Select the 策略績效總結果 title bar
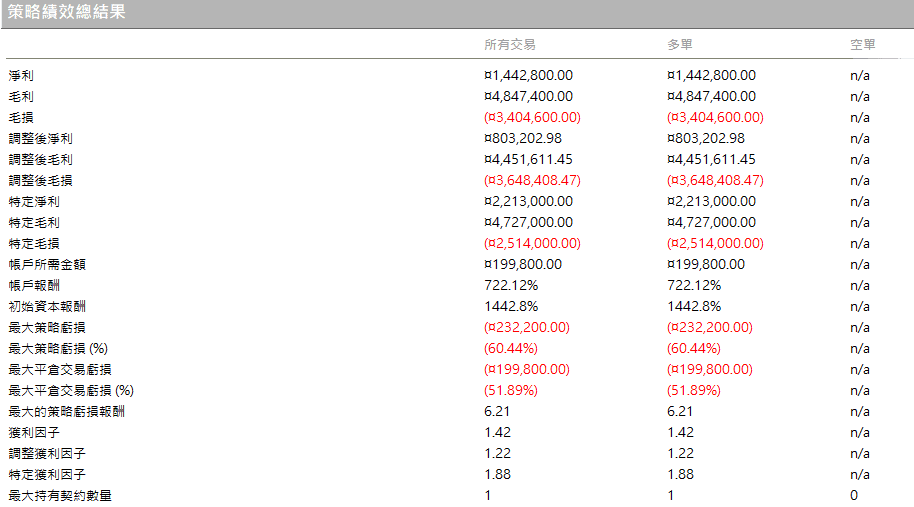Image resolution: width=914 pixels, height=507 pixels. point(457,13)
